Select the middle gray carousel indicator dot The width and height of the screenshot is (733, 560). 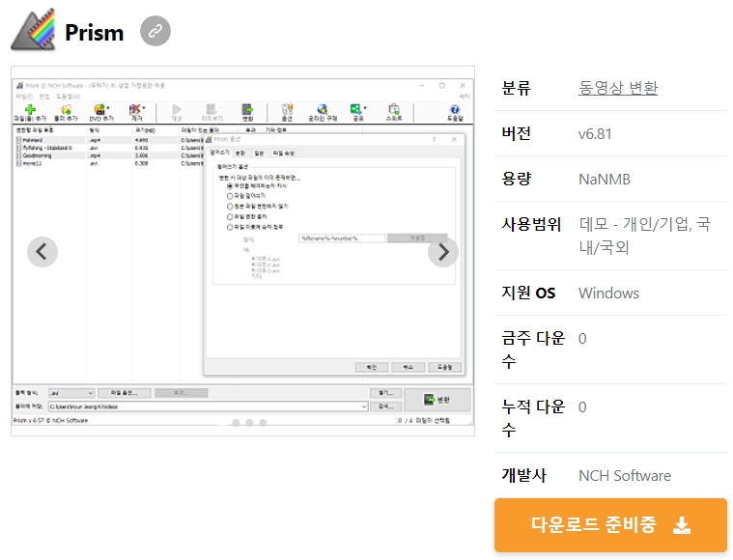[249, 423]
